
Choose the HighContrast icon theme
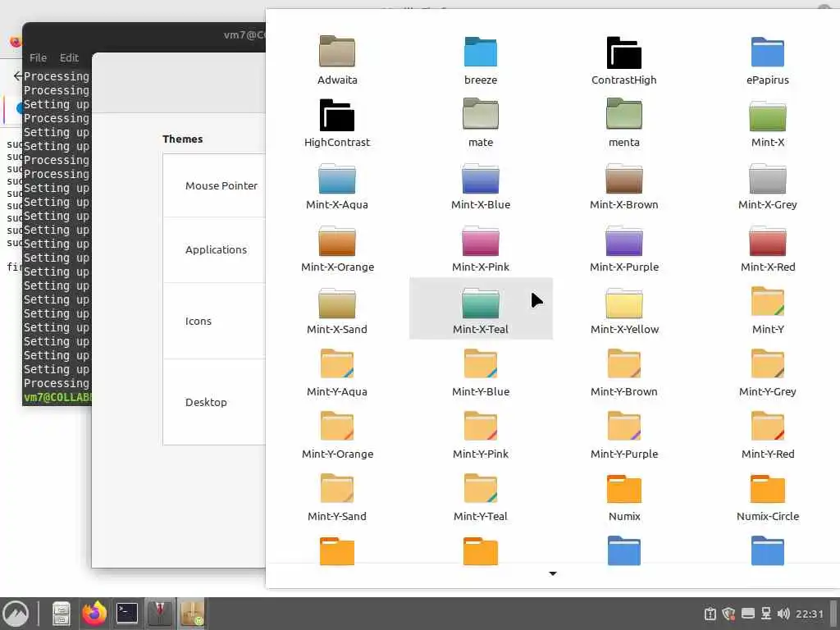pos(337,122)
